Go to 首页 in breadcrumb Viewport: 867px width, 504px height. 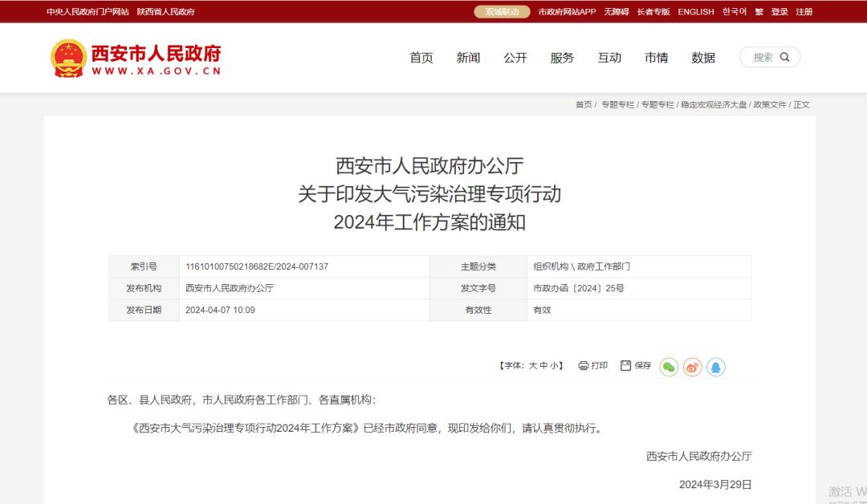click(x=584, y=104)
